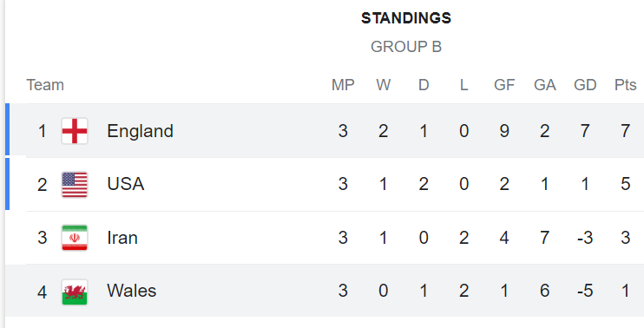The height and width of the screenshot is (328, 644).
Task: Click the Iran flag icon
Action: click(75, 238)
